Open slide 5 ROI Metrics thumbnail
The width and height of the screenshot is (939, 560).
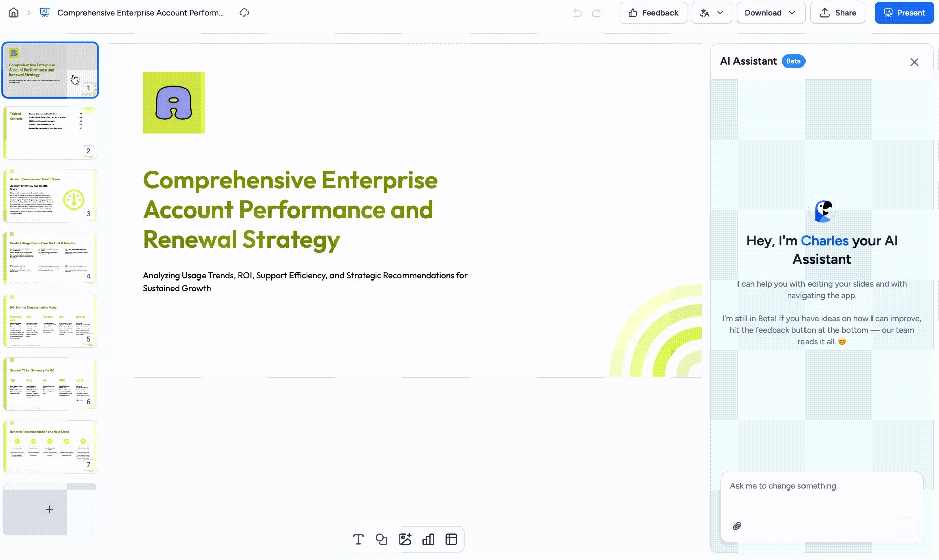click(50, 321)
